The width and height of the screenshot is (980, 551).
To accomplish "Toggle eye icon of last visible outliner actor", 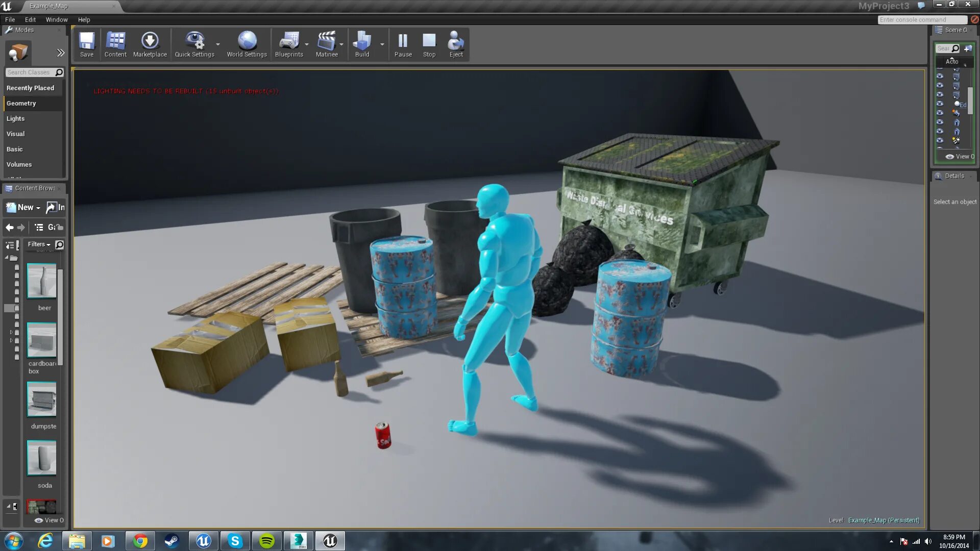I will click(x=940, y=140).
